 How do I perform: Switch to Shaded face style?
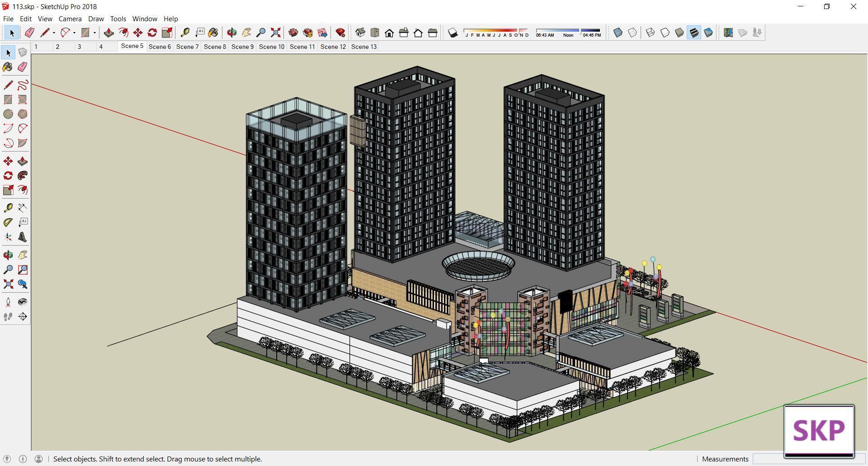point(679,33)
